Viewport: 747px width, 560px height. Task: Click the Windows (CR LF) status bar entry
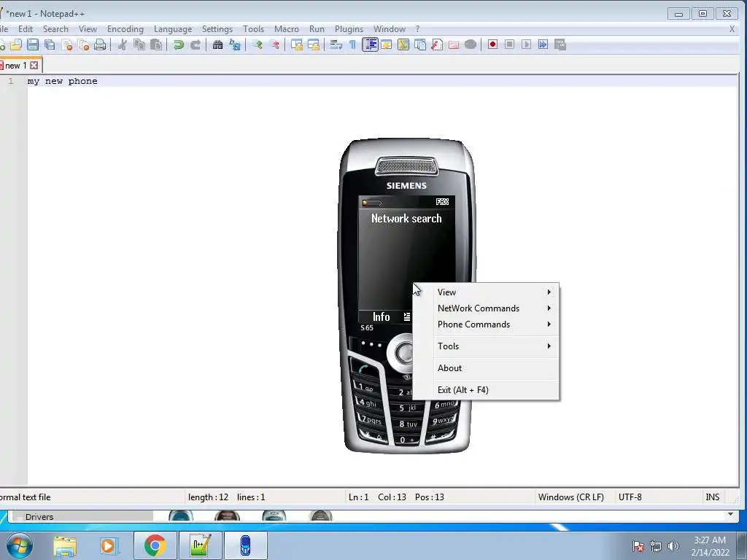570,497
